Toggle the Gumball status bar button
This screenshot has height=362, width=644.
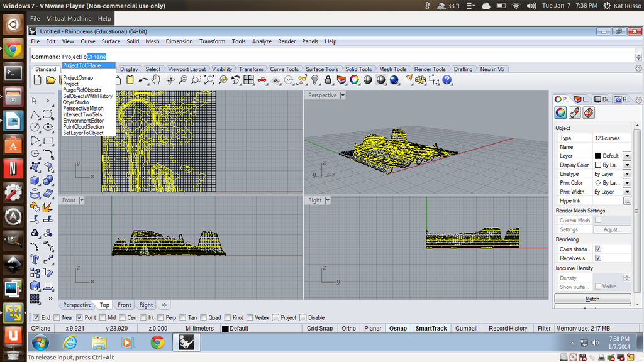[466, 328]
